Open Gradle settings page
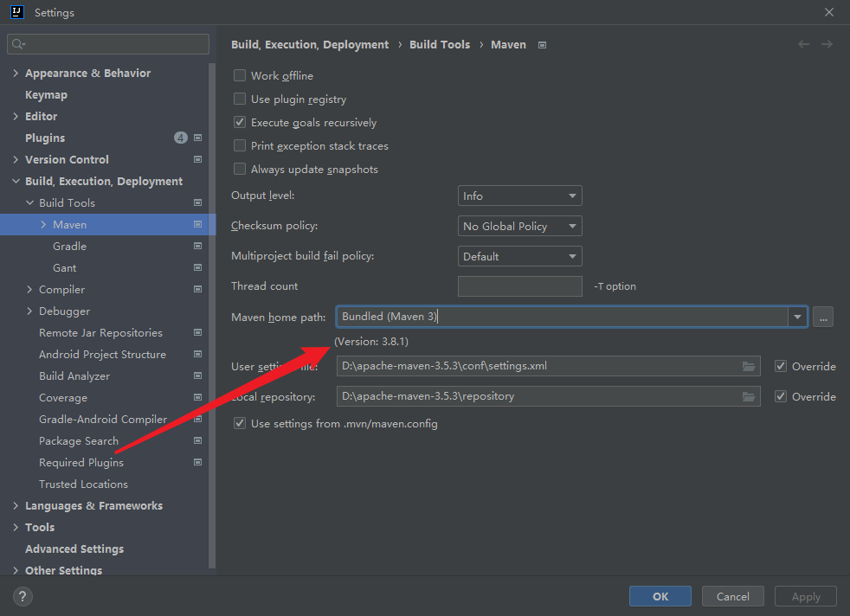This screenshot has width=850, height=616. pos(69,246)
